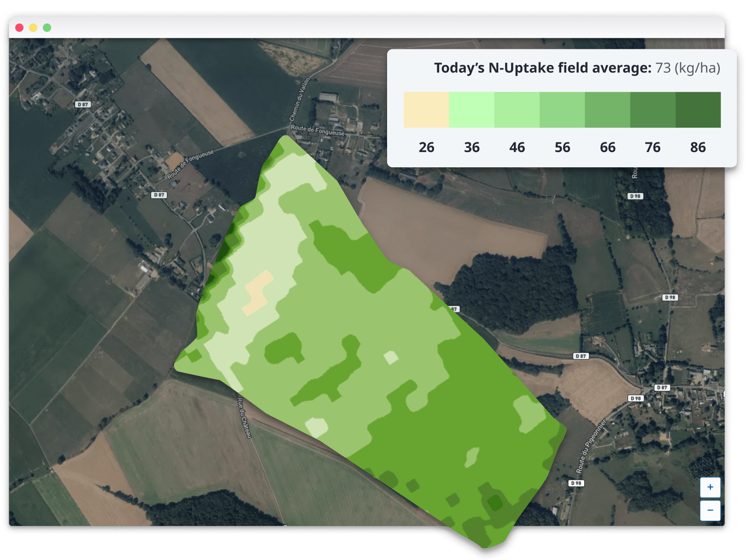Image resolution: width=747 pixels, height=560 pixels.
Task: Select the Route du Pigeonnier road label
Action: point(591,446)
